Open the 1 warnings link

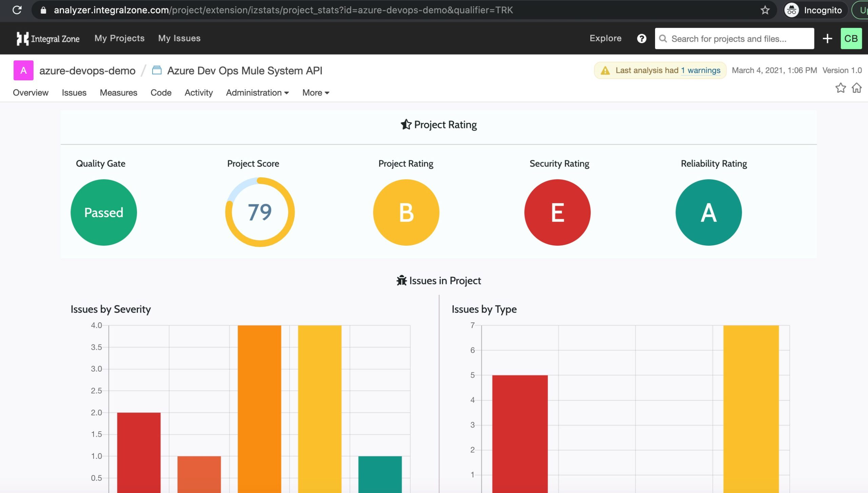click(x=701, y=70)
